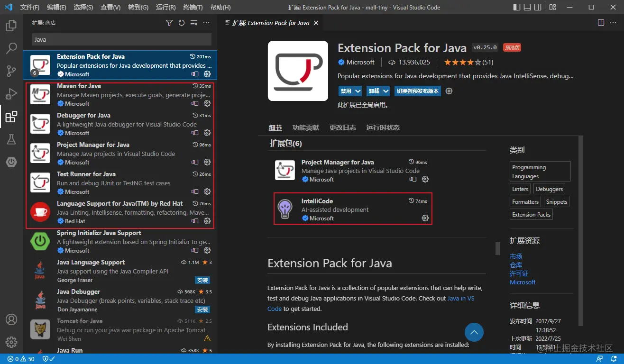Open manage gear for Debugger for Java
Viewport: 624px width, 364px height.
coord(207,133)
